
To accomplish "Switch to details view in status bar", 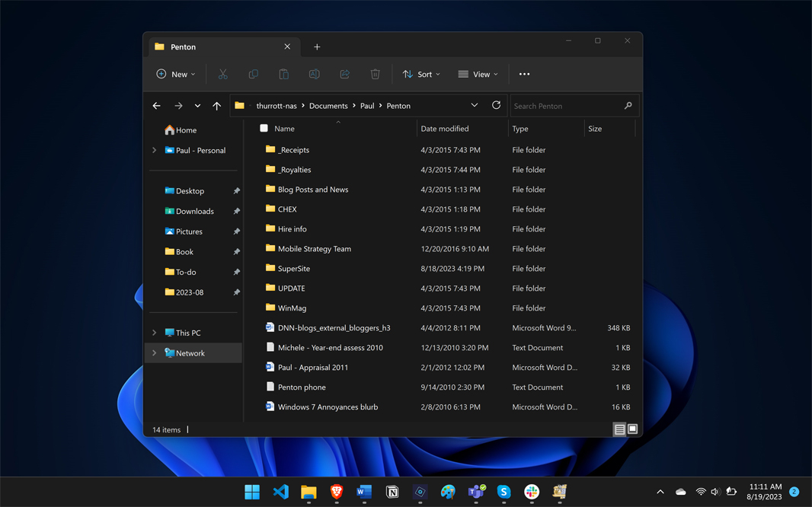I will 619,430.
